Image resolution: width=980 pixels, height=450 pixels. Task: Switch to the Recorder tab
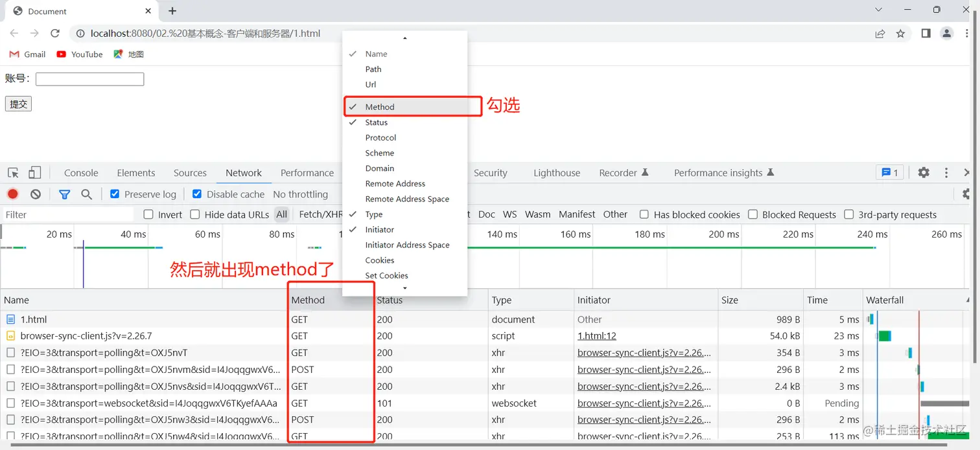click(624, 173)
